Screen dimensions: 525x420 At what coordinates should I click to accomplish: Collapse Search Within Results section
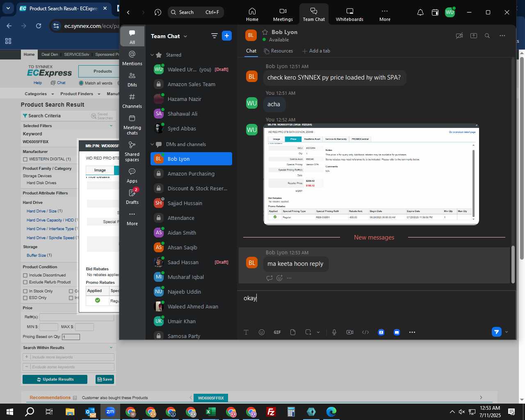click(111, 348)
